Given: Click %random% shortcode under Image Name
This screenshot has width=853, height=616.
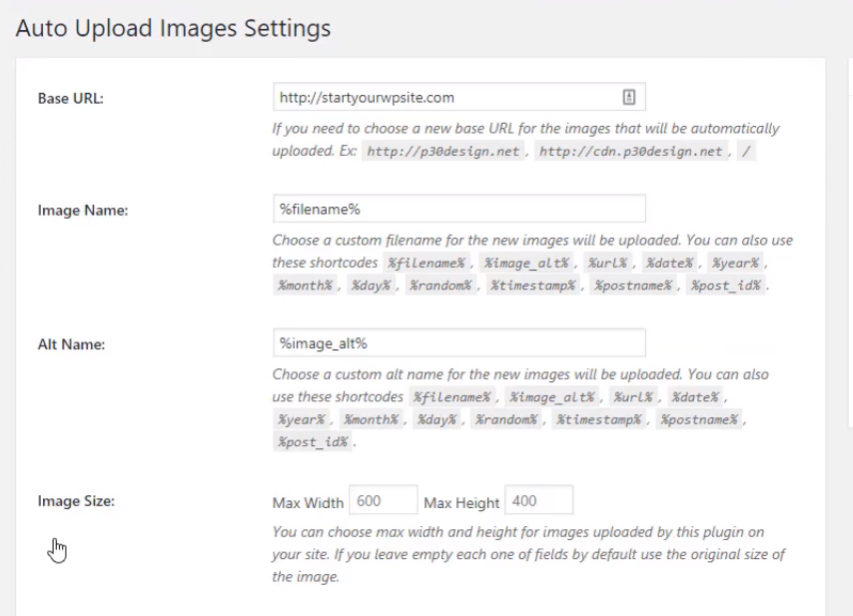Looking at the screenshot, I should pyautogui.click(x=440, y=286).
